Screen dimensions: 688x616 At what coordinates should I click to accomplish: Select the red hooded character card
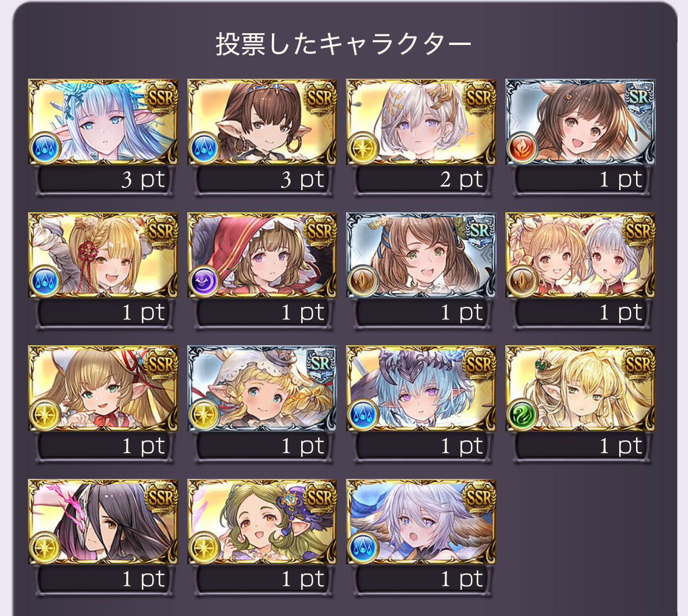tap(262, 255)
